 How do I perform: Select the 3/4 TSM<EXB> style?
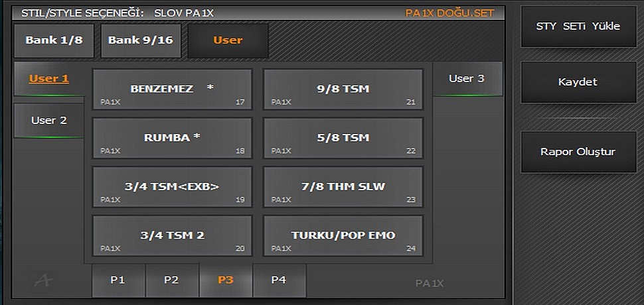[172, 187]
